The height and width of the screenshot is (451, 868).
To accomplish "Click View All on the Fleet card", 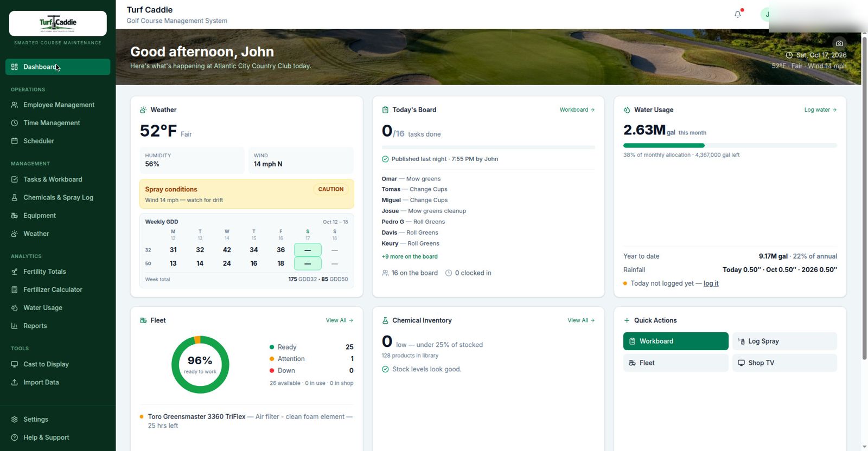I will point(340,320).
